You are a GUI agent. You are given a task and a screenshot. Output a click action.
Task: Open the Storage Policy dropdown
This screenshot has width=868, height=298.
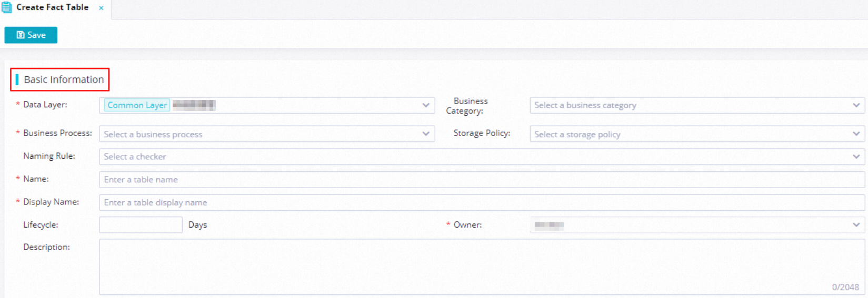[x=697, y=134]
